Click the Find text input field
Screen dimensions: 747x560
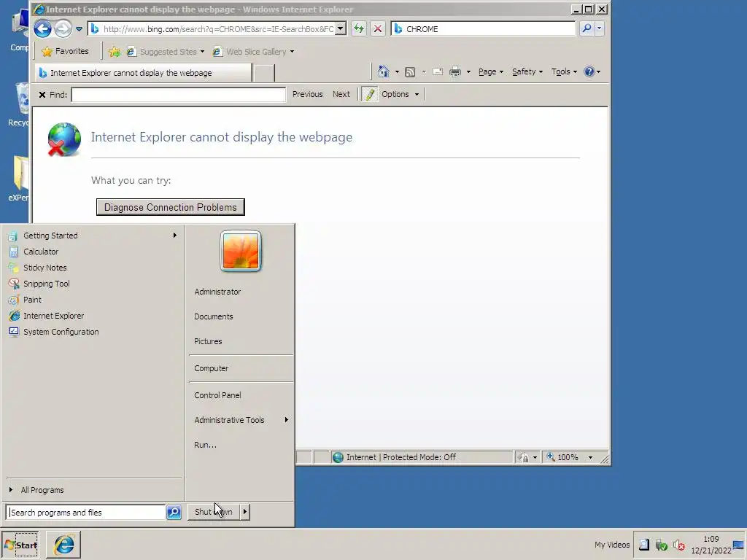point(179,95)
